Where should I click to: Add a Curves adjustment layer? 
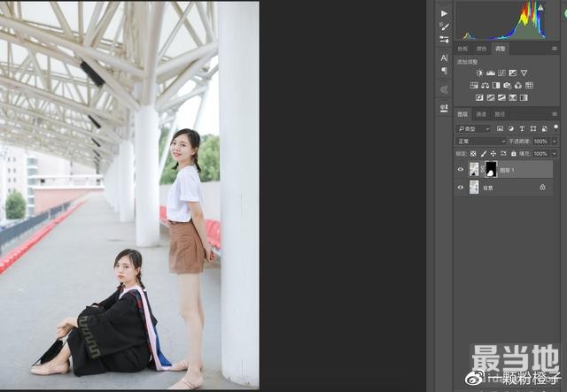click(501, 73)
